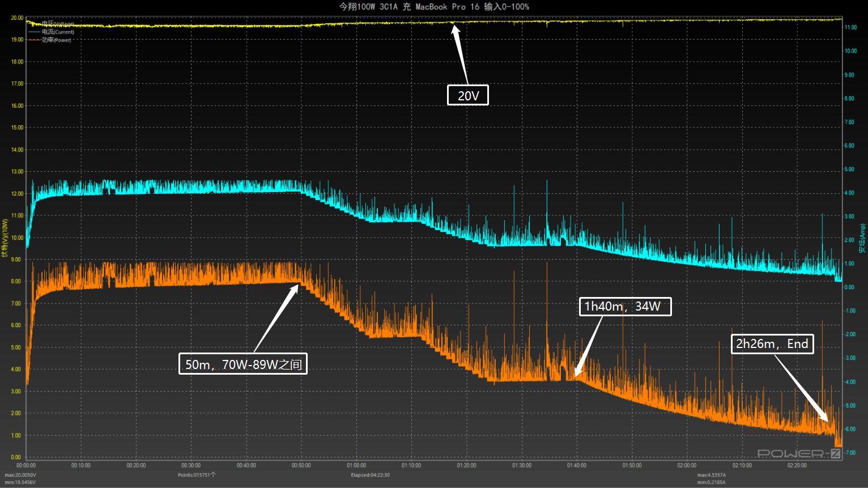Click the 00:50:00 time axis label
The height and width of the screenshot is (488, 868).
[301, 465]
